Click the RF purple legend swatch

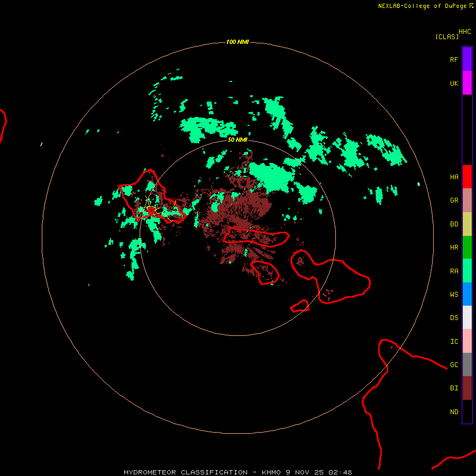467,59
